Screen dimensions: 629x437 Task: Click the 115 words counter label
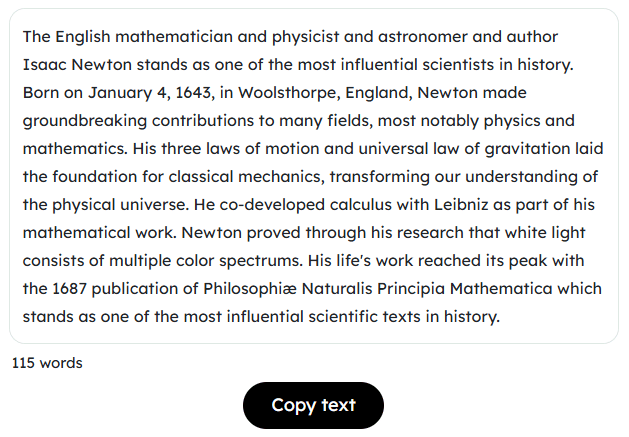pyautogui.click(x=47, y=363)
